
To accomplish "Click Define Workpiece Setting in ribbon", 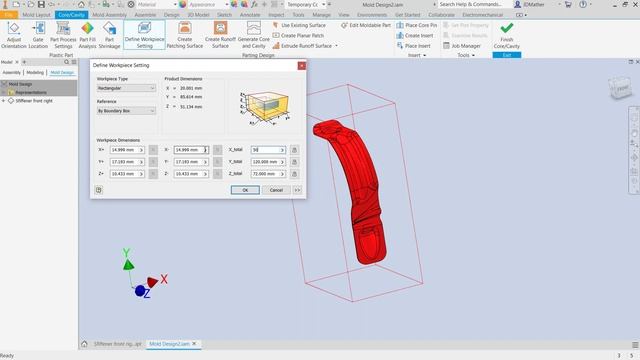I will coord(144,35).
